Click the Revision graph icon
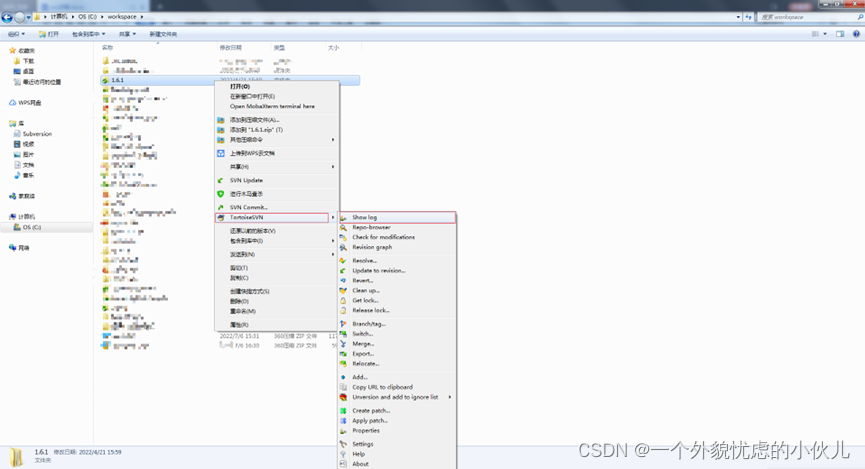This screenshot has width=865, height=469. coord(343,247)
